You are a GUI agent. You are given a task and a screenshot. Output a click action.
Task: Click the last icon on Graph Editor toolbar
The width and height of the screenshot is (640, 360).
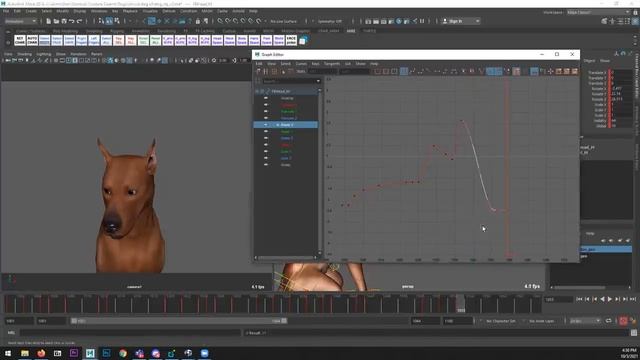click(x=575, y=71)
